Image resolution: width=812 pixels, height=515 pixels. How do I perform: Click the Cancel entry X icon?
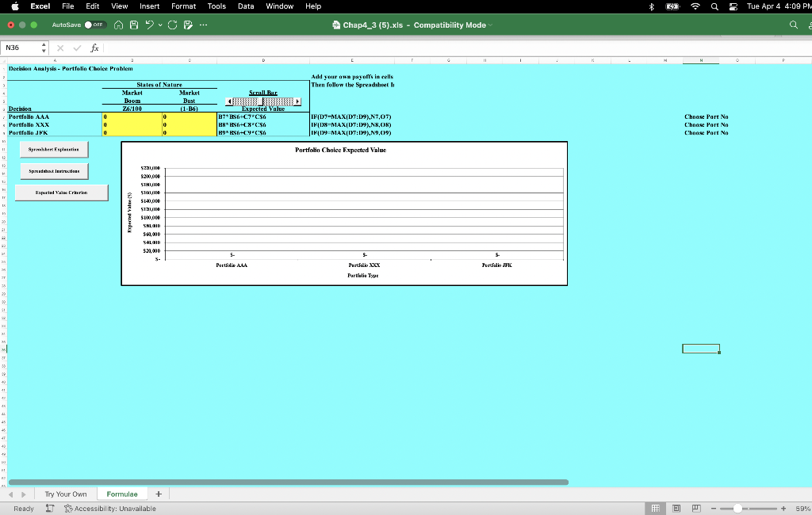(60, 48)
